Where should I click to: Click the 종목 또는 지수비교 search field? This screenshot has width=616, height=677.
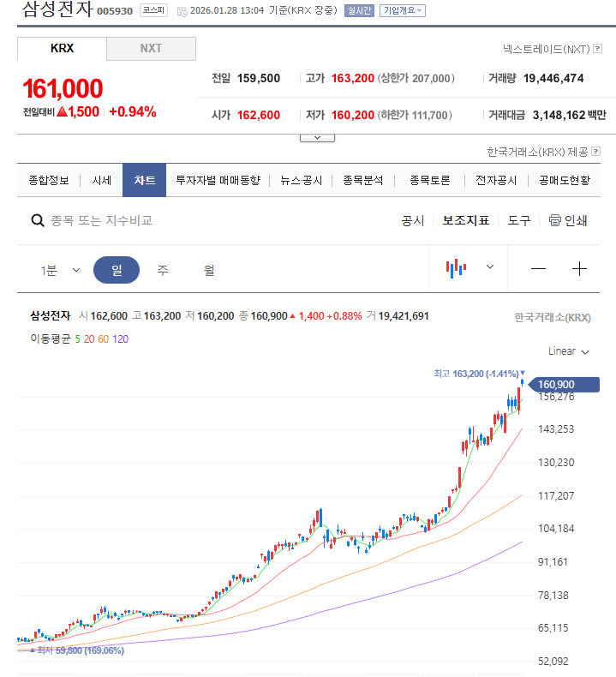pyautogui.click(x=102, y=220)
